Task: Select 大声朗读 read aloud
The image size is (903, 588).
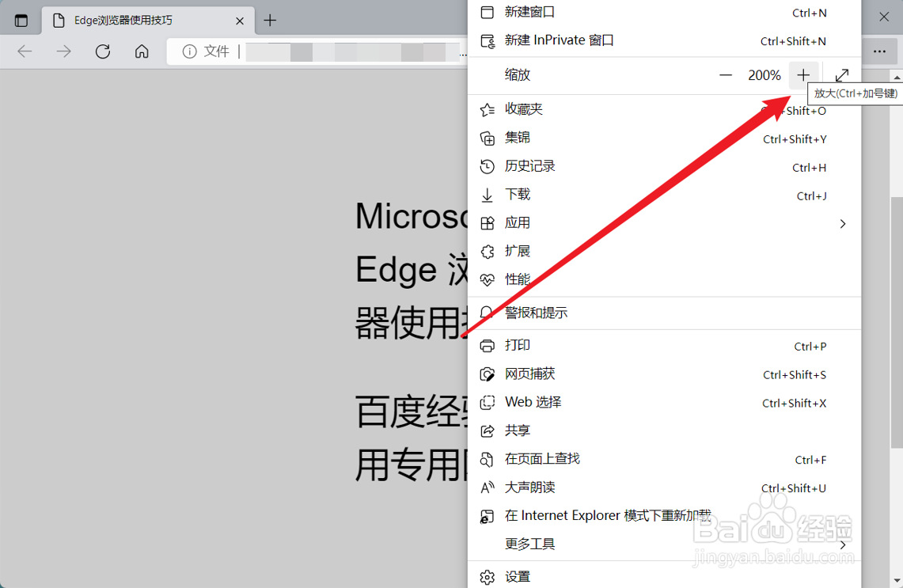Action: [x=664, y=487]
